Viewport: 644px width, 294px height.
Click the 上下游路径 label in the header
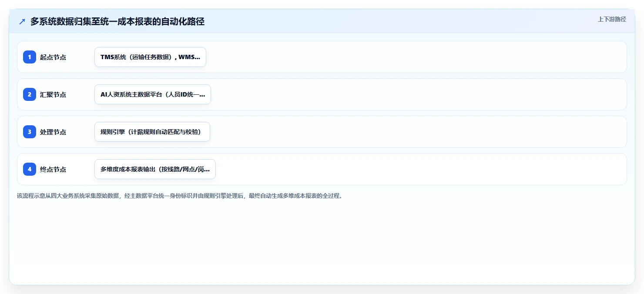tap(612, 19)
